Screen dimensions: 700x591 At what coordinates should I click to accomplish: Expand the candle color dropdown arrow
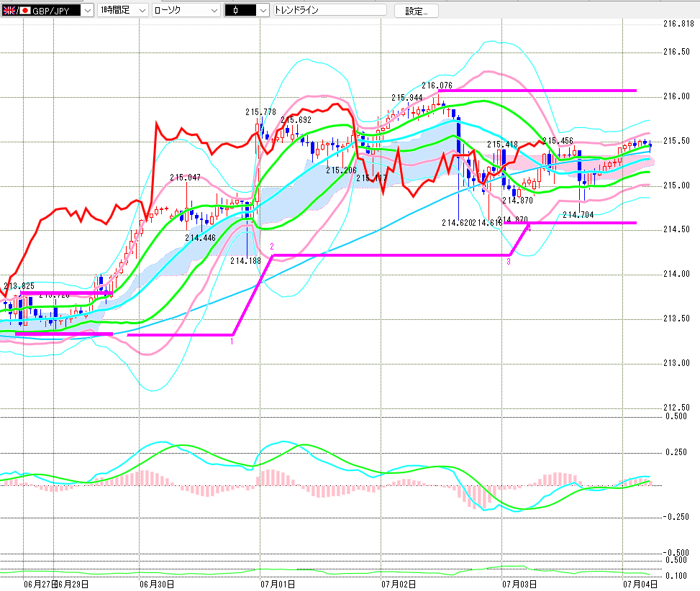[263, 10]
